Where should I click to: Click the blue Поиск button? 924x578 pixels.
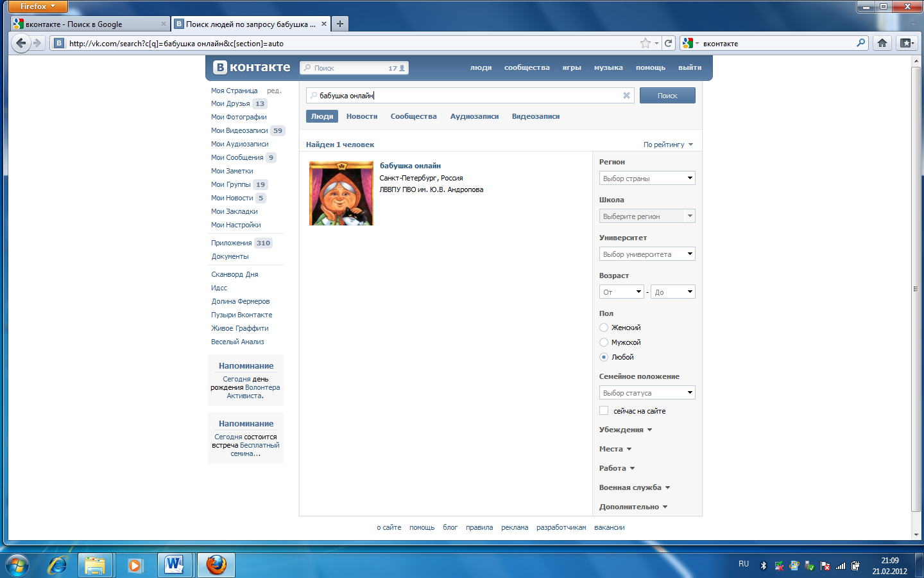click(x=667, y=96)
